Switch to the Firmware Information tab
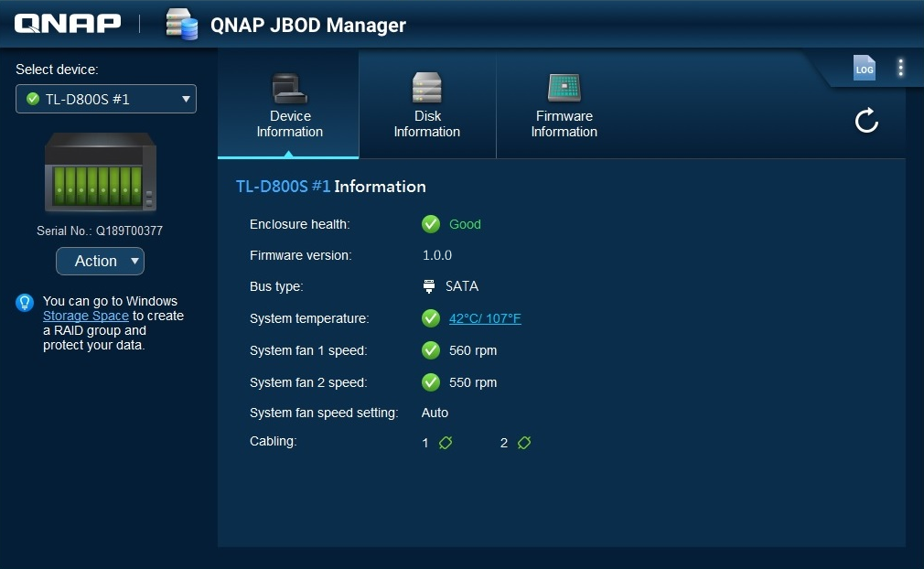Viewport: 924px width, 569px height. click(564, 106)
